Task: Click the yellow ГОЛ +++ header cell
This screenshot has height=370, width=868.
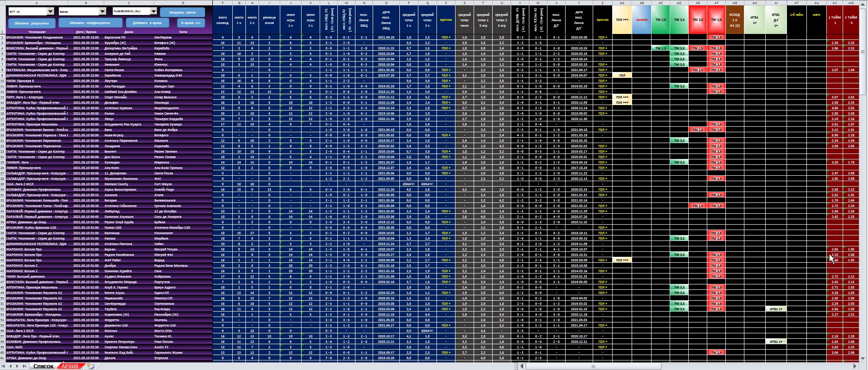Action: point(622,20)
